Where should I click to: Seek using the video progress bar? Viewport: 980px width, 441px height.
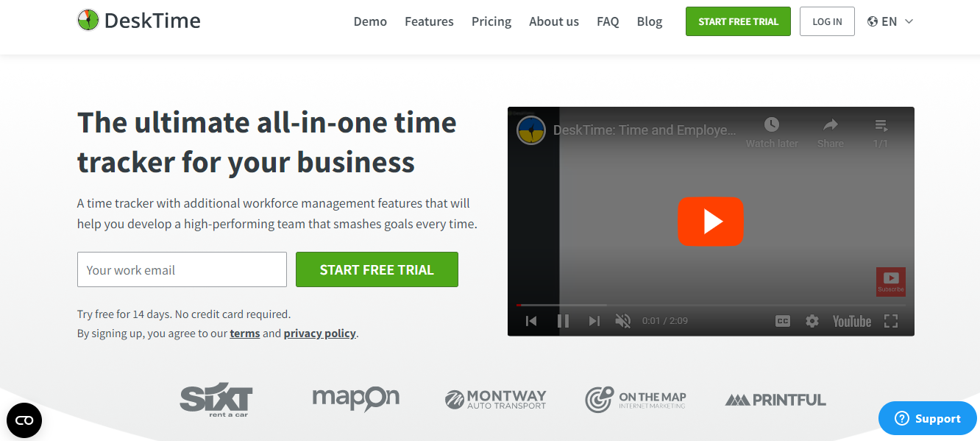711,305
